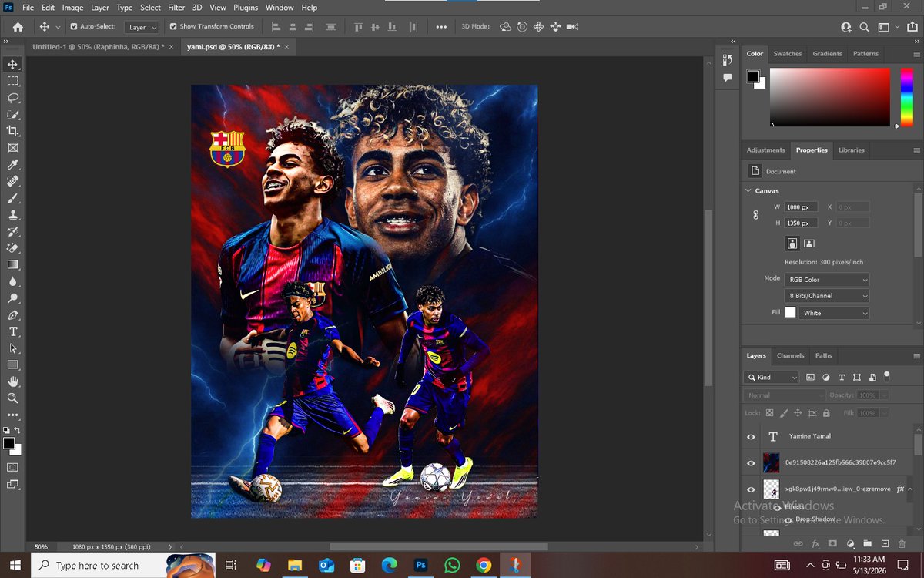Screen dimensions: 924x578
Task: Open the 8 Bits/Channel dropdown
Action: 827,296
